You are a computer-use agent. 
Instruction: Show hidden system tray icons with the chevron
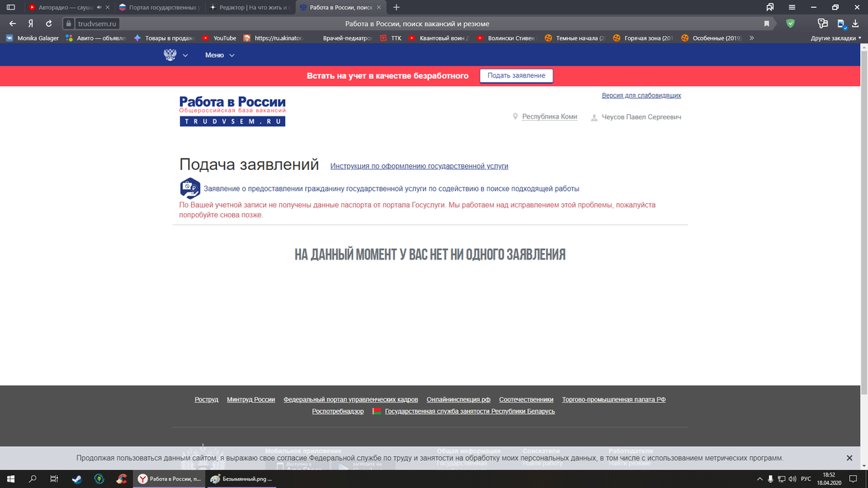tap(759, 479)
